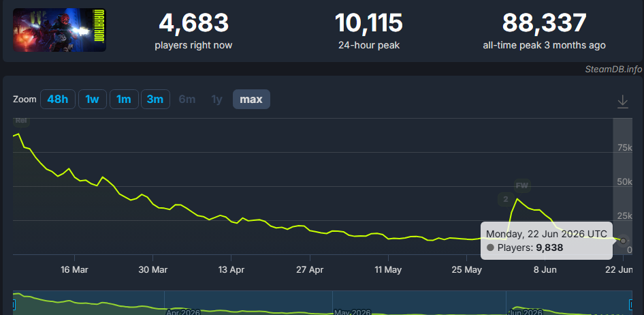The height and width of the screenshot is (315, 644).
Task: Click the '11 May' axis label
Action: tap(388, 270)
